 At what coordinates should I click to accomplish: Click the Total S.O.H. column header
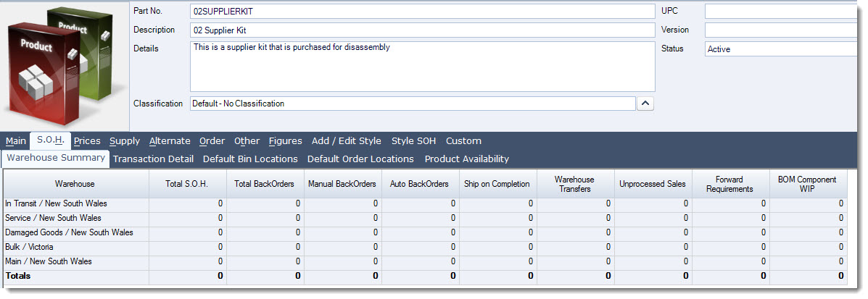click(x=188, y=184)
